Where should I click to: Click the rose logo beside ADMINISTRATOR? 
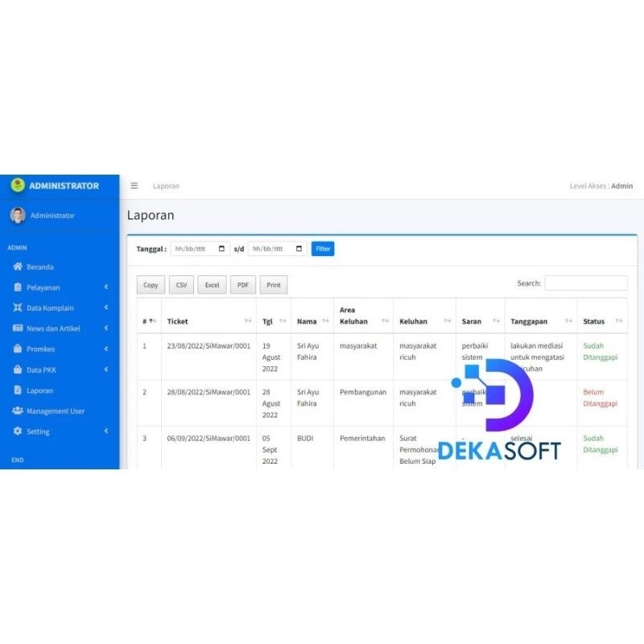18,185
